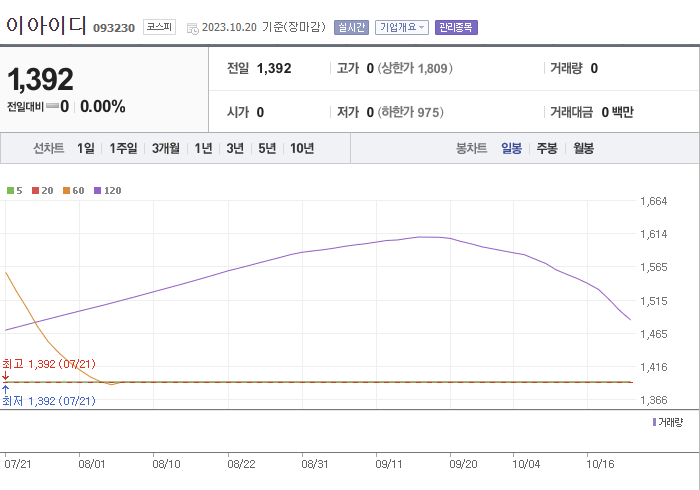Click the 최고 1,392 (07/21) label

pos(49,364)
